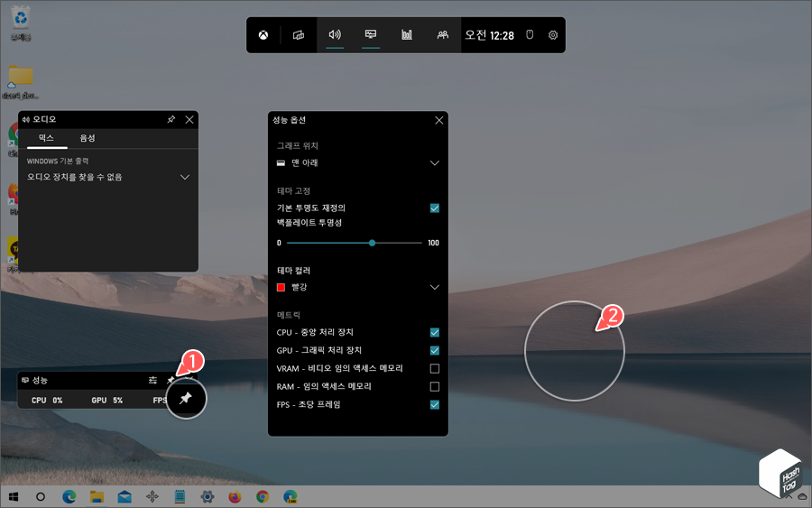Toggle the Audio widget from Game Bar toolbar
812x508 pixels.
[x=335, y=34]
